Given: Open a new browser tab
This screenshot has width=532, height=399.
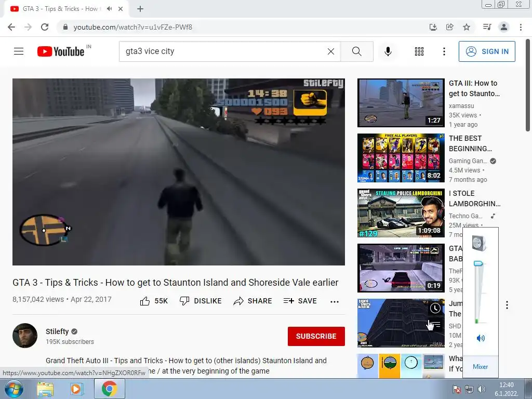Looking at the screenshot, I should pos(140,9).
